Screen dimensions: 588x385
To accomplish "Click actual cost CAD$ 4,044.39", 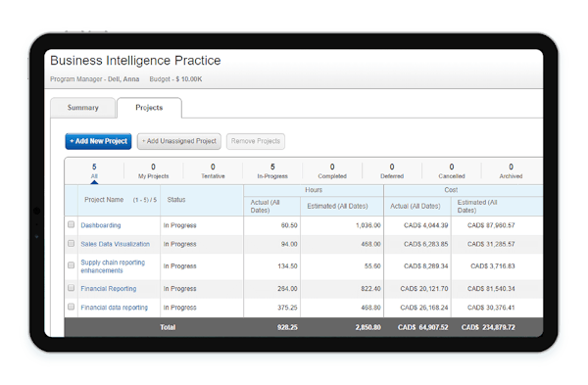I will [x=426, y=225].
